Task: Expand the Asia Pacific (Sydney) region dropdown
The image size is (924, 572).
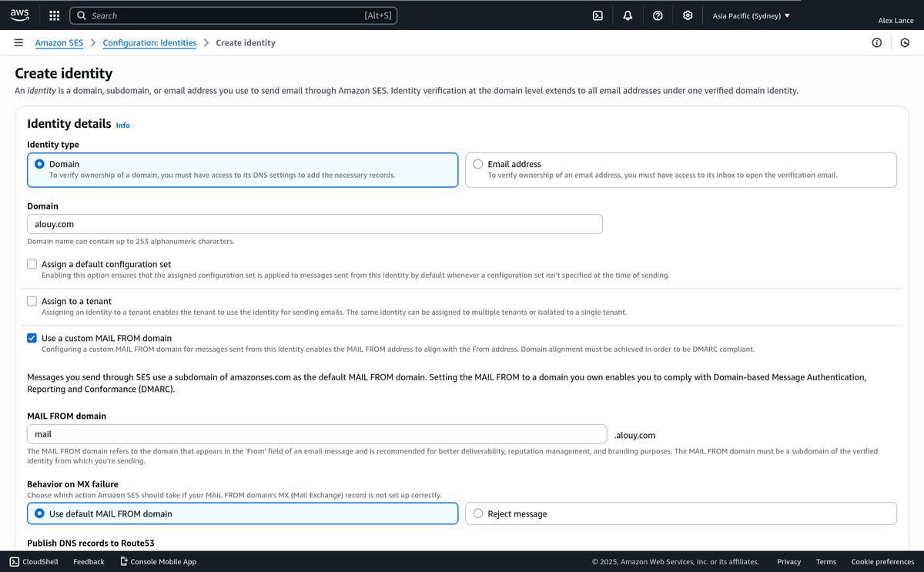Action: click(x=751, y=15)
